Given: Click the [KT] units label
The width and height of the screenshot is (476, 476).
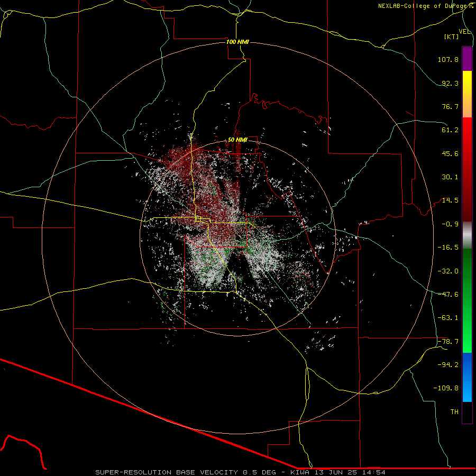Looking at the screenshot, I should point(452,36).
